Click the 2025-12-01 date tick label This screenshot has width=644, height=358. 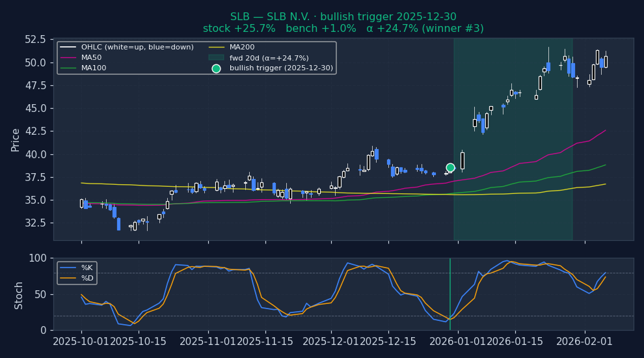330,342
